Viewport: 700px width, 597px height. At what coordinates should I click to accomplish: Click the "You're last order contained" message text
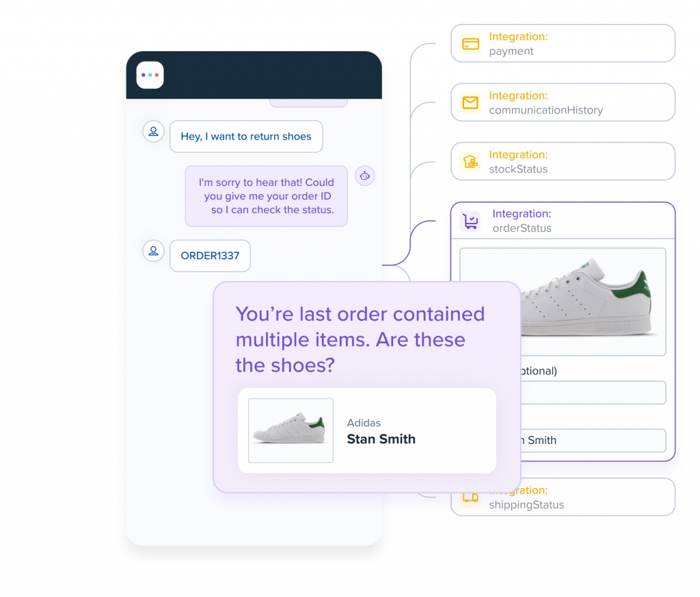click(360, 340)
